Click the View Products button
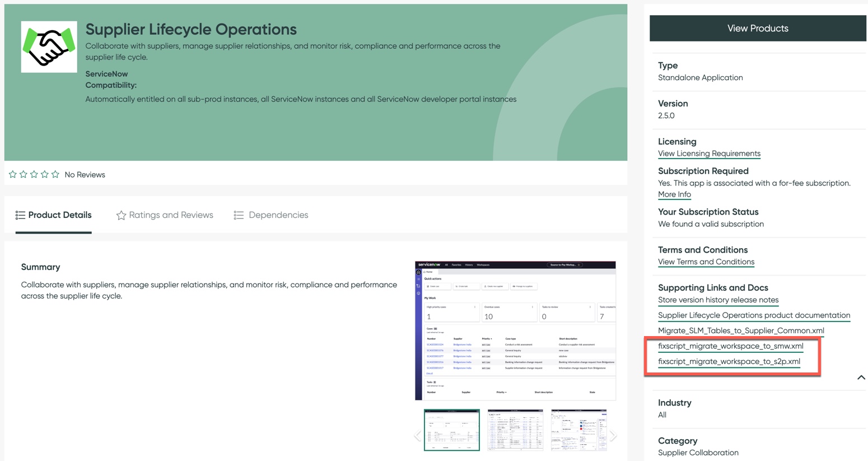 pyautogui.click(x=758, y=29)
